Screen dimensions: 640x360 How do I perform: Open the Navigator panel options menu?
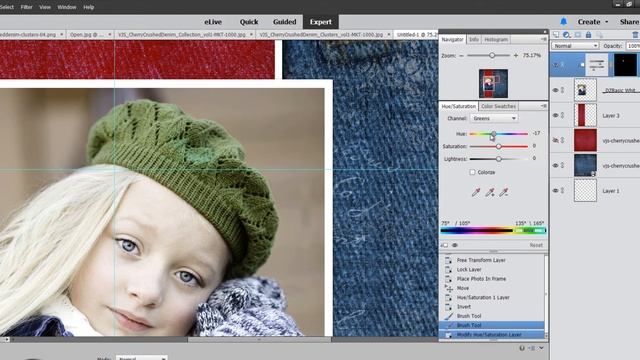543,40
